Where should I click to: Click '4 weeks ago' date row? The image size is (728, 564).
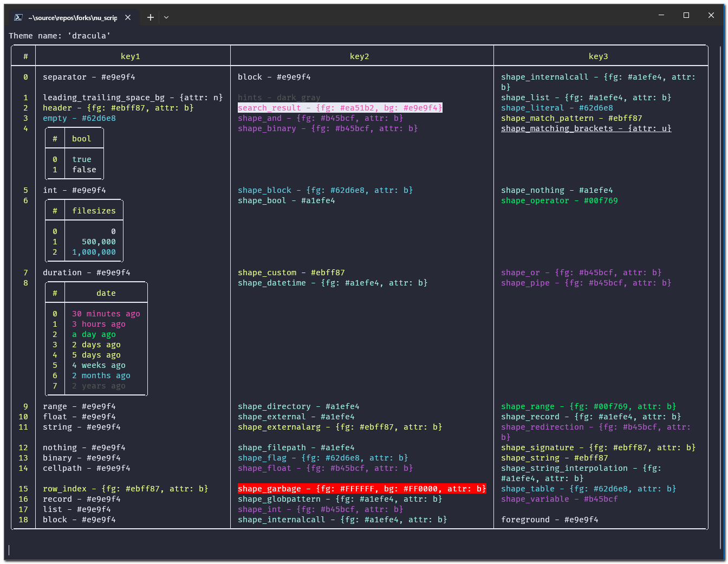click(99, 365)
